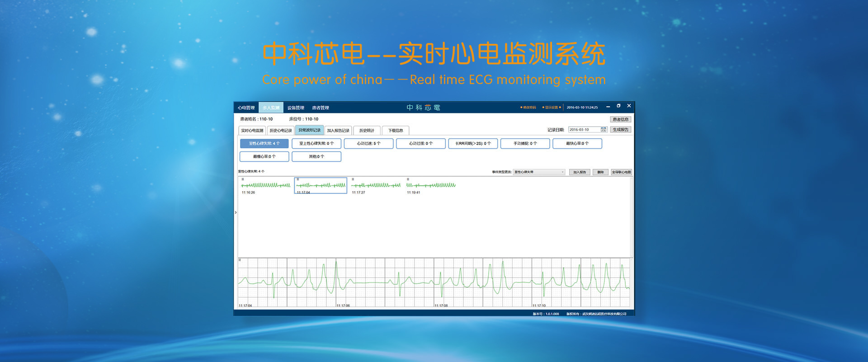Click the 删除 button
The height and width of the screenshot is (362, 868).
[x=600, y=172]
